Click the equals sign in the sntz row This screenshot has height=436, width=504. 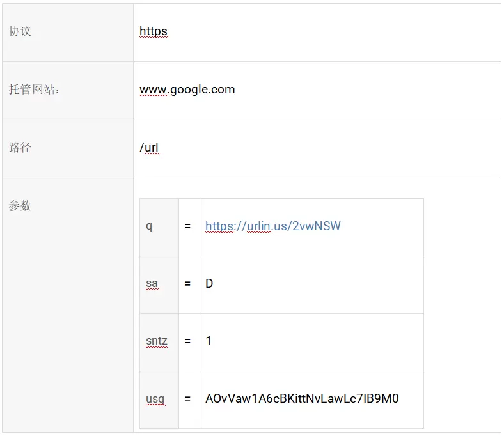point(188,341)
